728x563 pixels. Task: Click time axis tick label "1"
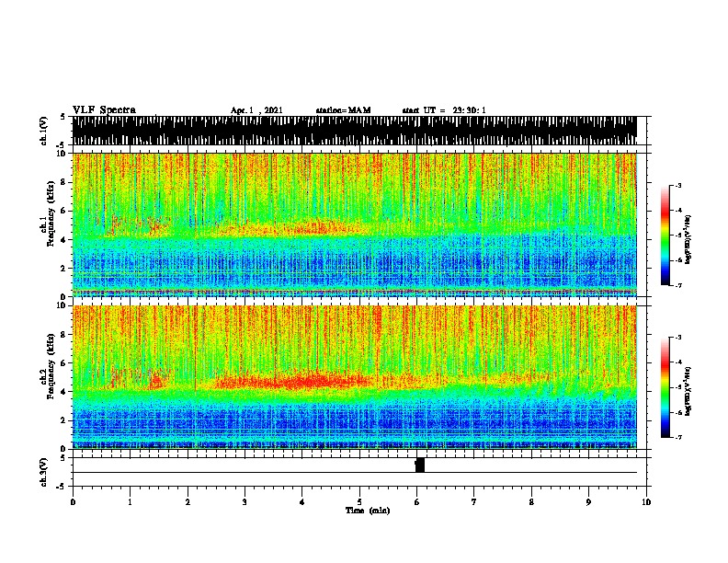click(130, 502)
